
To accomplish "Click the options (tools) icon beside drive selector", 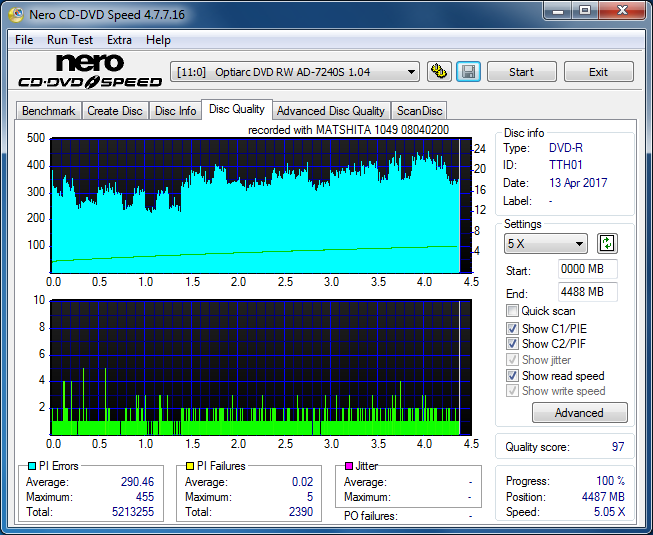I will (439, 72).
